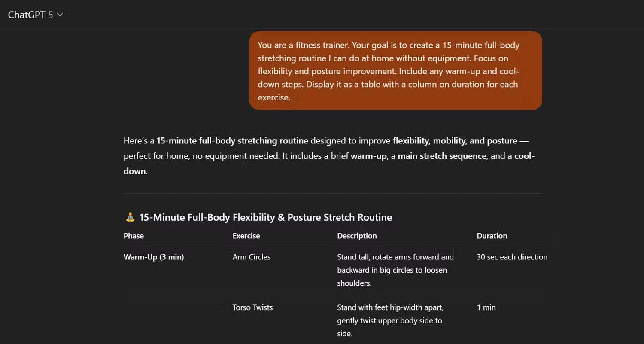Click the meditation emoji in the routine heading

click(130, 217)
